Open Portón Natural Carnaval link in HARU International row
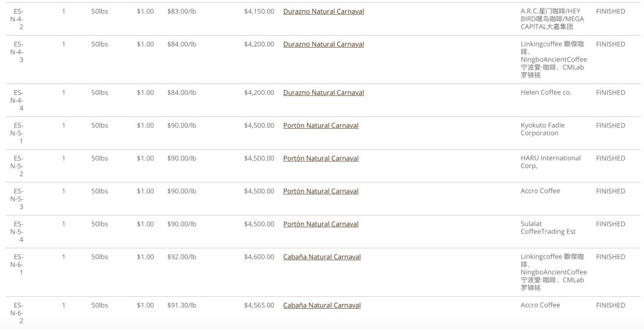644x329 pixels. coord(321,159)
